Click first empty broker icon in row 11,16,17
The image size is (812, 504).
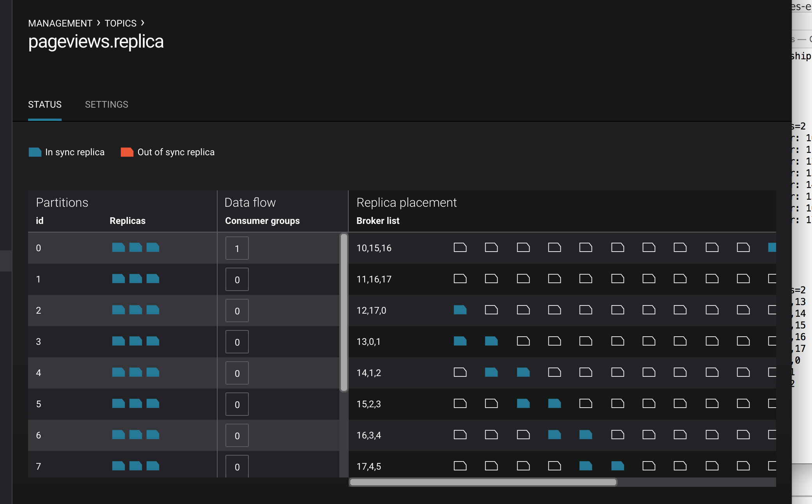(460, 279)
